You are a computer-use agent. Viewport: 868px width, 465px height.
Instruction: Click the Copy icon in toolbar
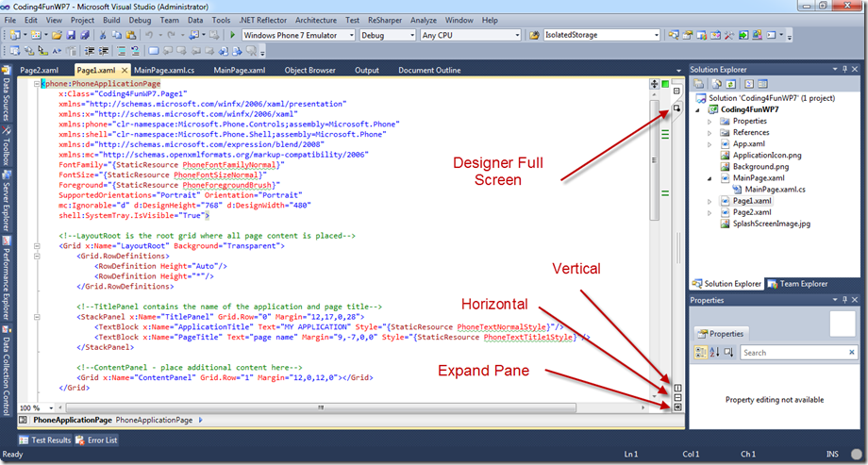pyautogui.click(x=117, y=35)
